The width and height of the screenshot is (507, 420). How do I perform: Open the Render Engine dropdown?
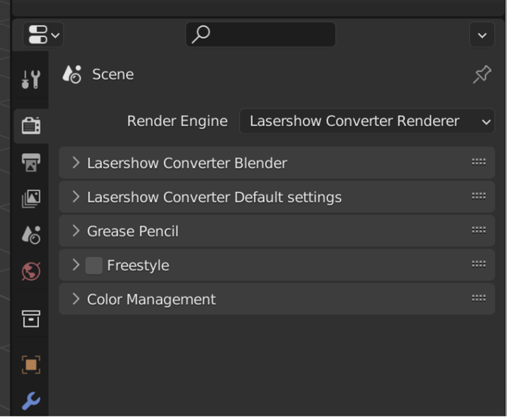point(367,121)
